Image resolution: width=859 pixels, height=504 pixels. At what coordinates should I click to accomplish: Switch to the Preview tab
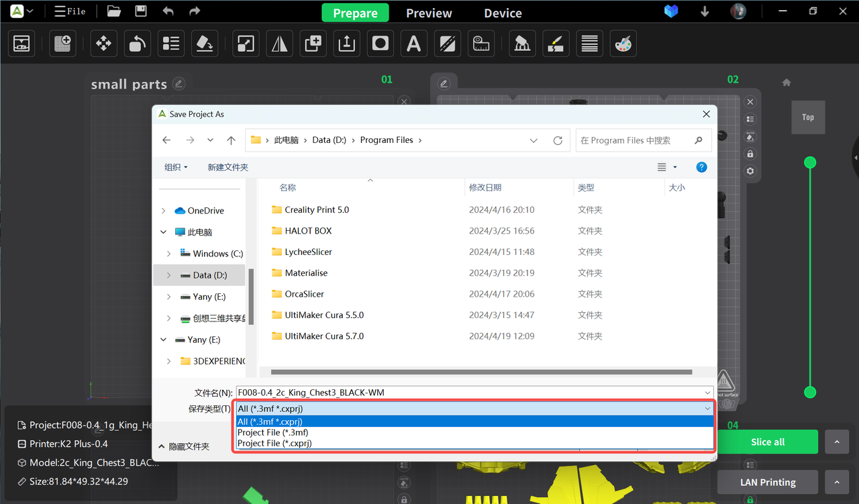coord(429,13)
